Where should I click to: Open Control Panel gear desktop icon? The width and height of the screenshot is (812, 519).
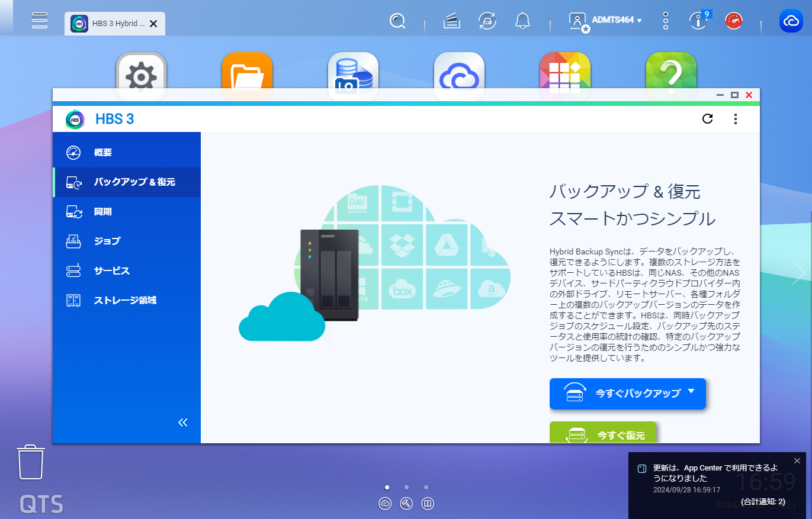[141, 71]
